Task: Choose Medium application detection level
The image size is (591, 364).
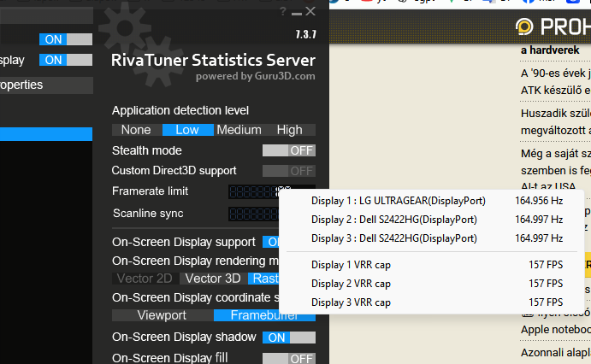Action: click(x=239, y=130)
